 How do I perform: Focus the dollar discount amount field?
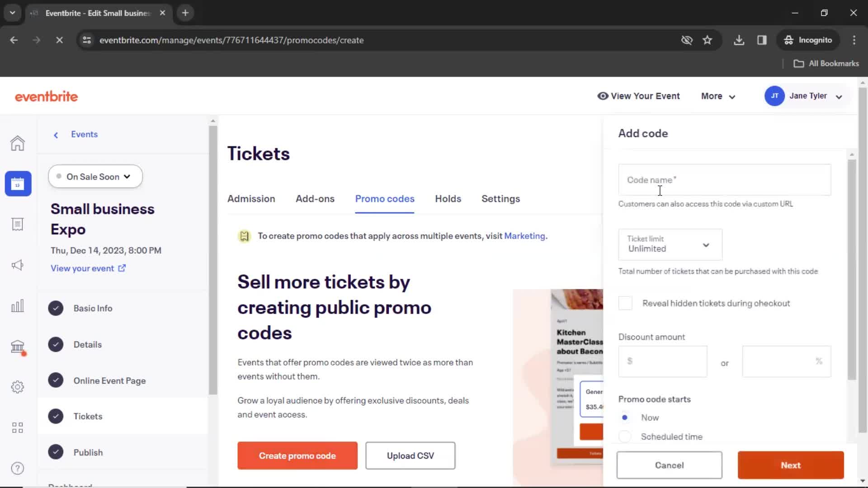662,361
